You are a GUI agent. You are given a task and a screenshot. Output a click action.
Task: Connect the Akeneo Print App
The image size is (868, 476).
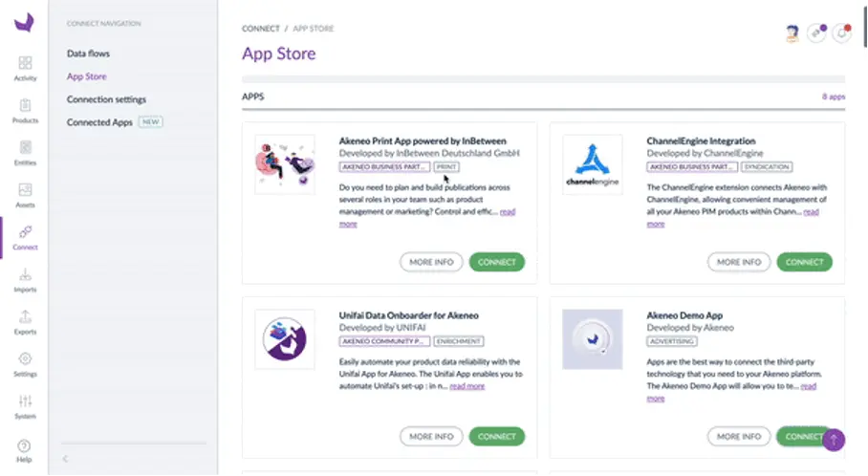coord(496,262)
